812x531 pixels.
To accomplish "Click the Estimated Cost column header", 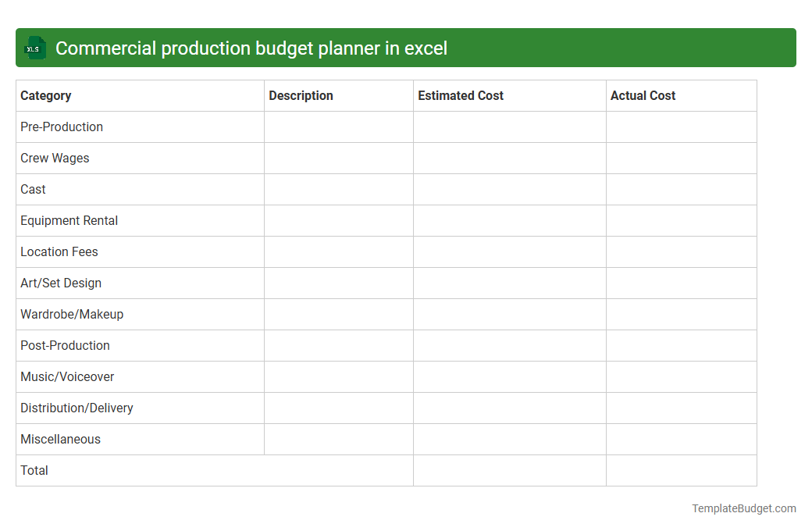I will [x=461, y=95].
